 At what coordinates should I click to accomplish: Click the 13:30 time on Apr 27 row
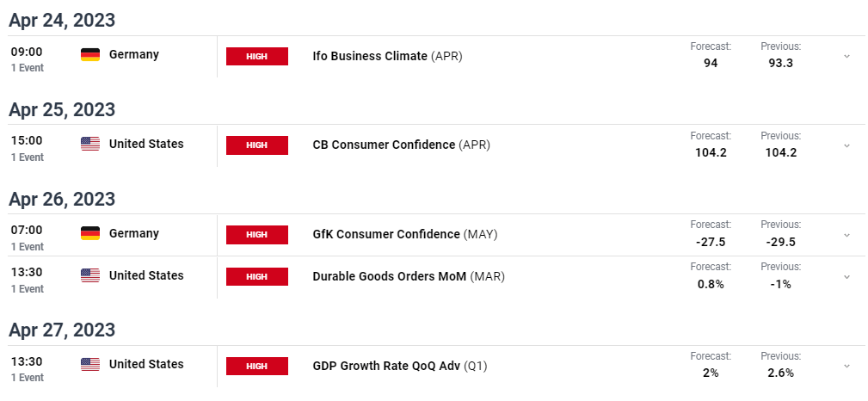pos(27,361)
